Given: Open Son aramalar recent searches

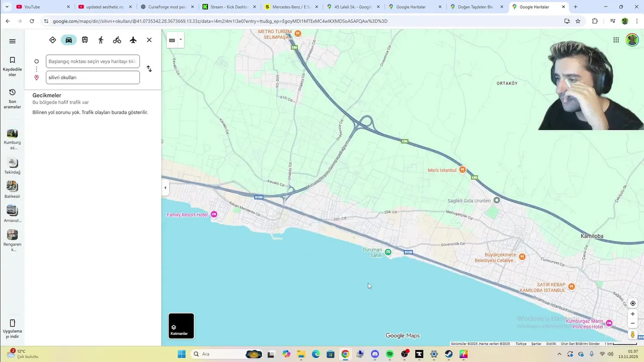Looking at the screenshot, I should (x=12, y=99).
